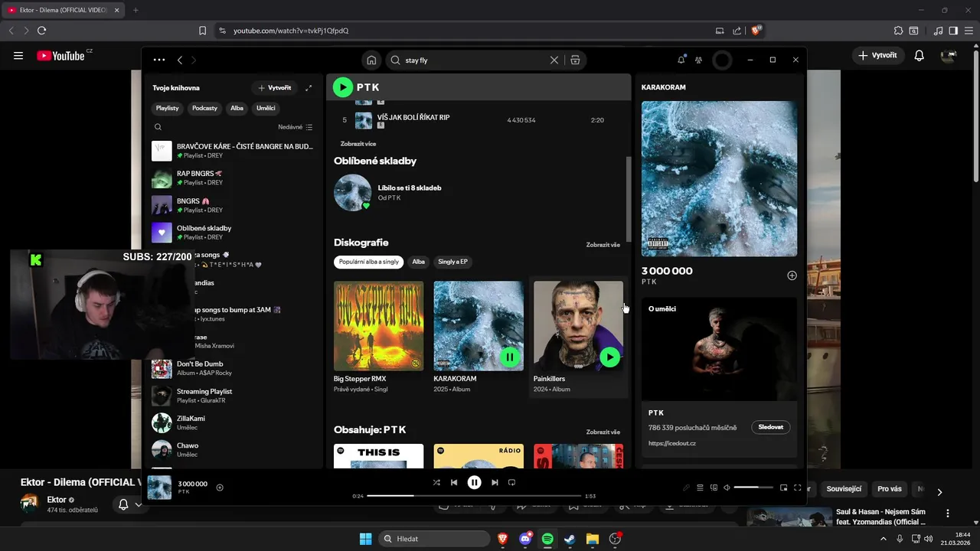Open Spotify Home via the house icon
This screenshot has height=551, width=980.
[371, 60]
